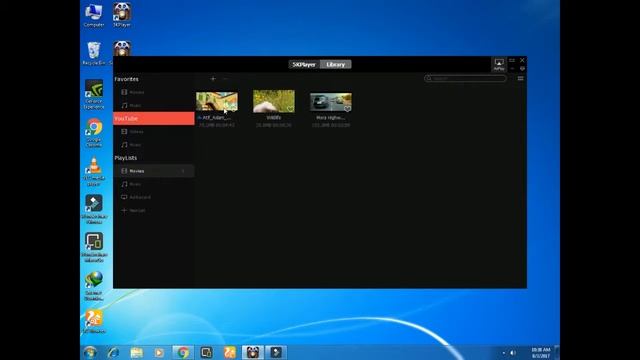The height and width of the screenshot is (360, 640).
Task: Open the car video thumbnail on the right
Action: pyautogui.click(x=331, y=102)
